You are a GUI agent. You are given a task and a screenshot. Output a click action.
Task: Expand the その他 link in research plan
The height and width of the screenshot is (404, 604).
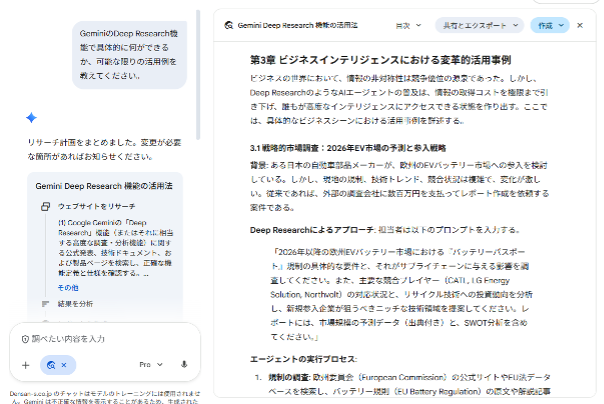68,288
